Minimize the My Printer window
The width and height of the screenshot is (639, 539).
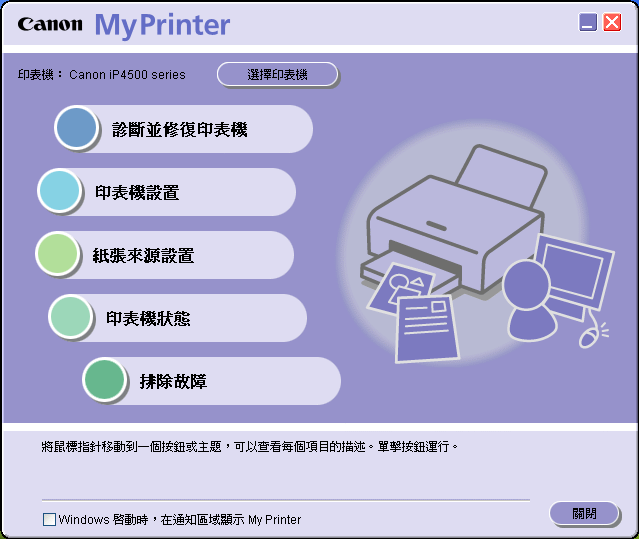click(588, 22)
